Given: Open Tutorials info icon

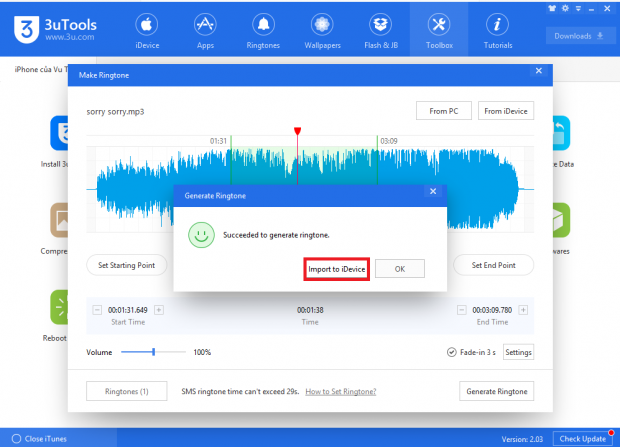Looking at the screenshot, I should 495,24.
